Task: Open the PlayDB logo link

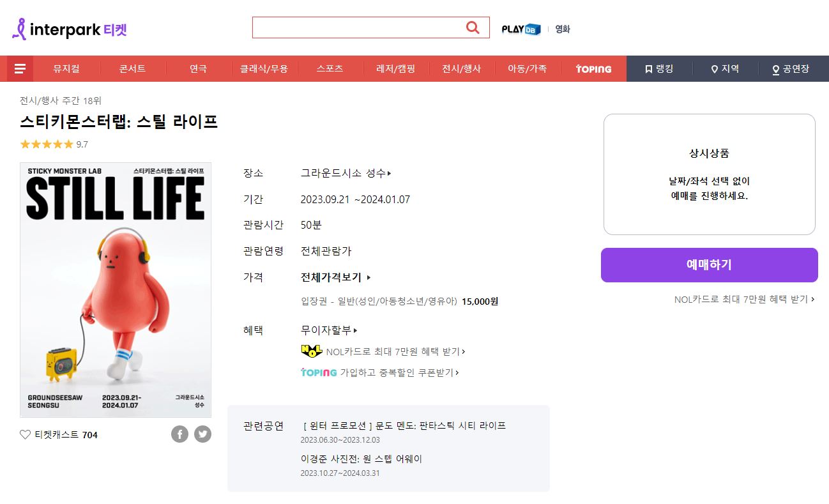Action: (x=521, y=29)
